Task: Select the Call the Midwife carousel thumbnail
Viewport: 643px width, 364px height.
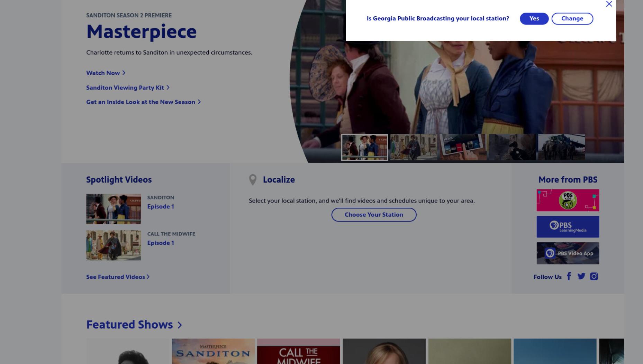Action: (x=414, y=147)
